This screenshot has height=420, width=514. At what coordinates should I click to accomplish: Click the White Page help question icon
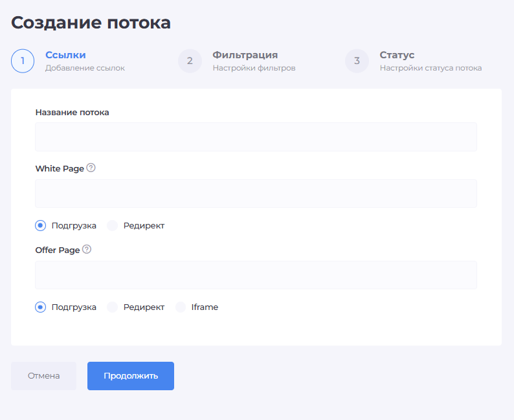click(91, 168)
